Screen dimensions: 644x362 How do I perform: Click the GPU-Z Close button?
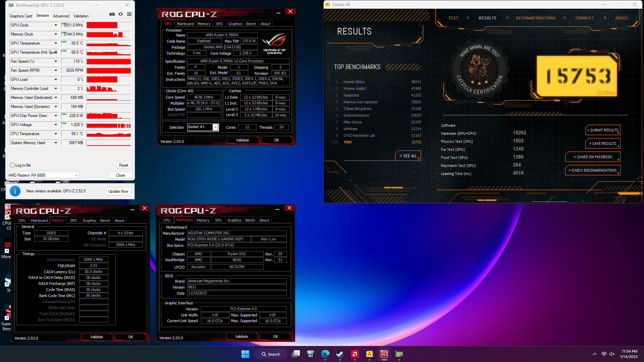121,175
